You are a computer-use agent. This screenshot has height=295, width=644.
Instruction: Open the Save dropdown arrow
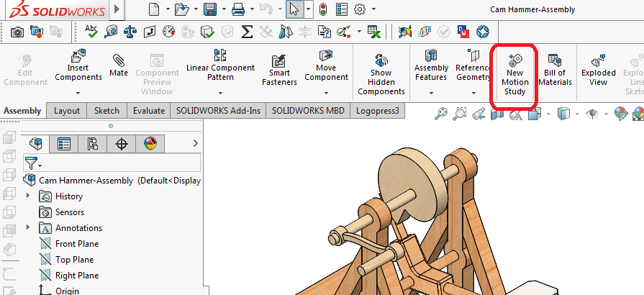tap(224, 9)
